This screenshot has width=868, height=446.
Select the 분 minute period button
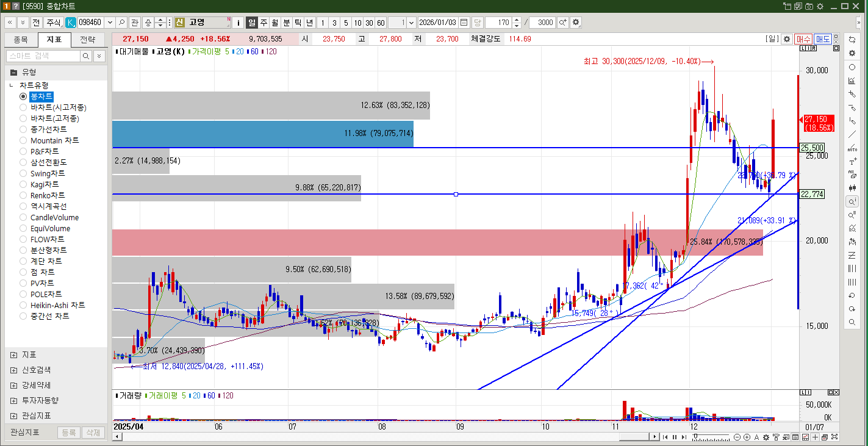pos(287,23)
